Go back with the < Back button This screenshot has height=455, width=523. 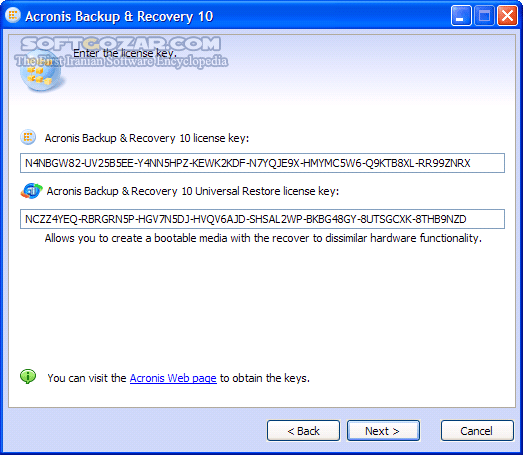(303, 431)
